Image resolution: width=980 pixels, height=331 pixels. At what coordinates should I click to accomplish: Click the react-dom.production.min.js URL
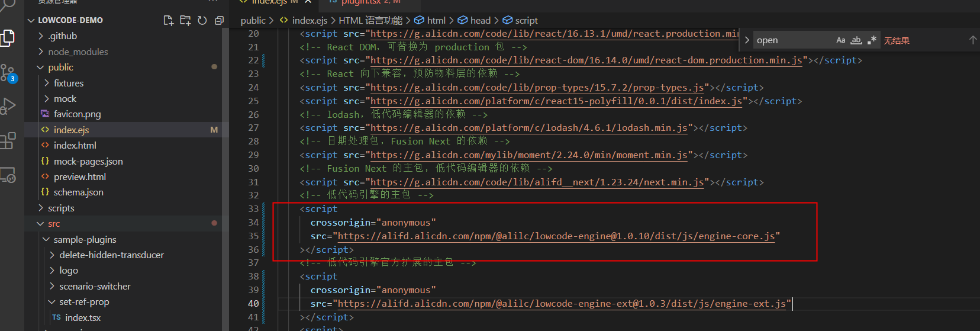[586, 60]
